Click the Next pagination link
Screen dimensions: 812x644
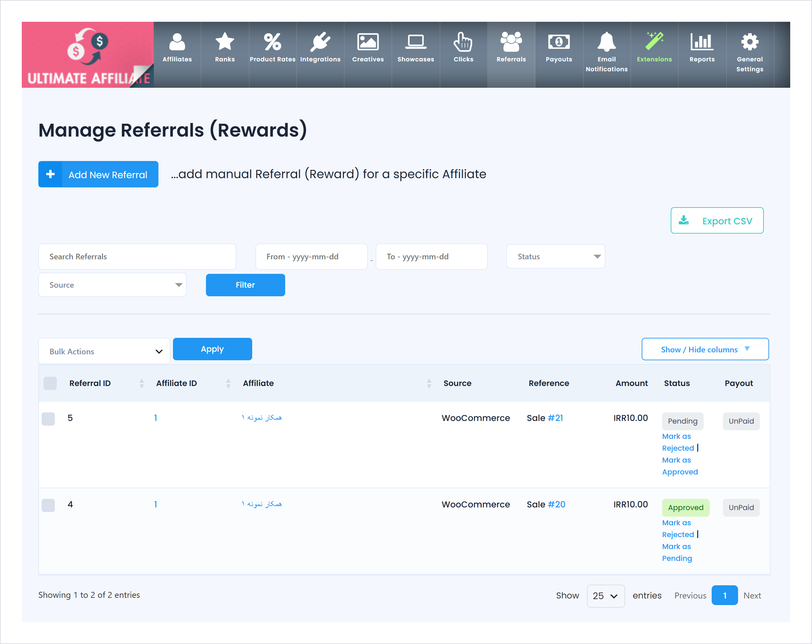click(x=752, y=596)
